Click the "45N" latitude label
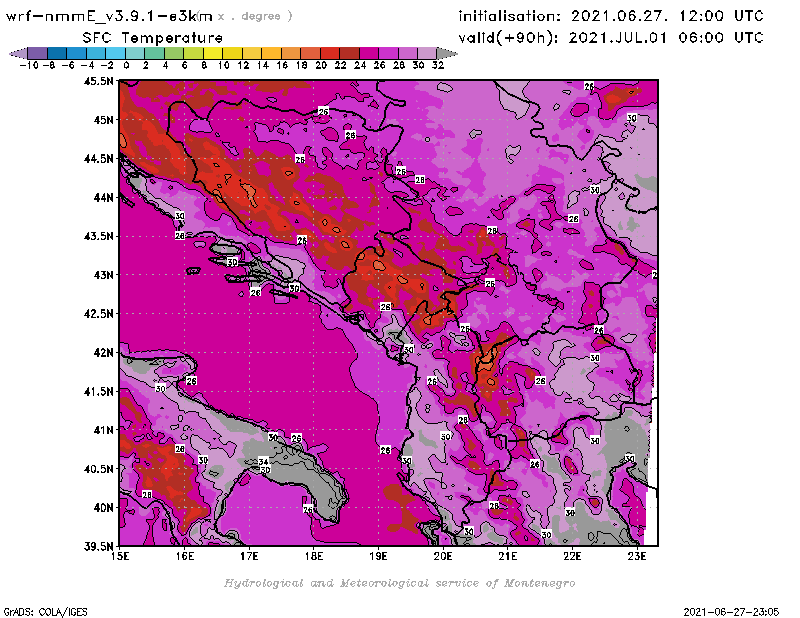800x618 pixels. (x=104, y=120)
